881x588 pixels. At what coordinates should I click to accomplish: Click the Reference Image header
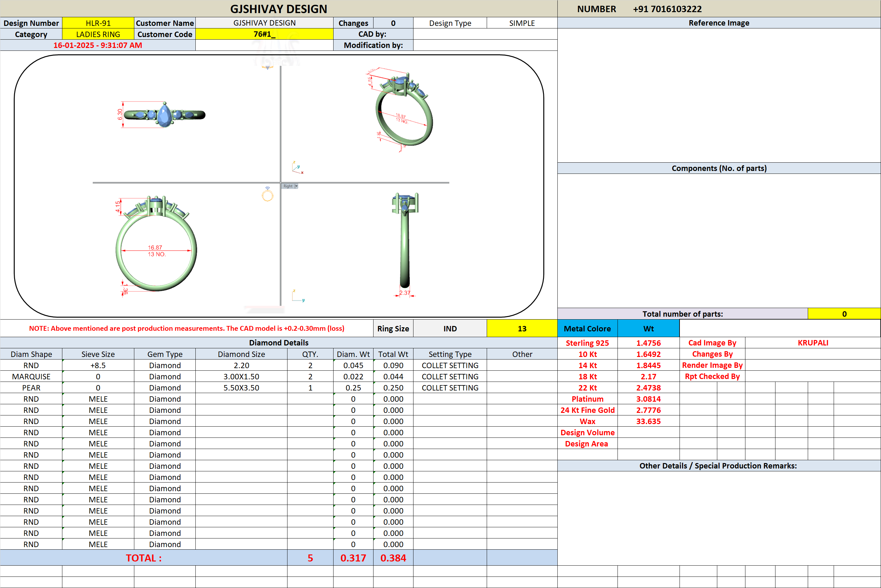[x=719, y=23]
